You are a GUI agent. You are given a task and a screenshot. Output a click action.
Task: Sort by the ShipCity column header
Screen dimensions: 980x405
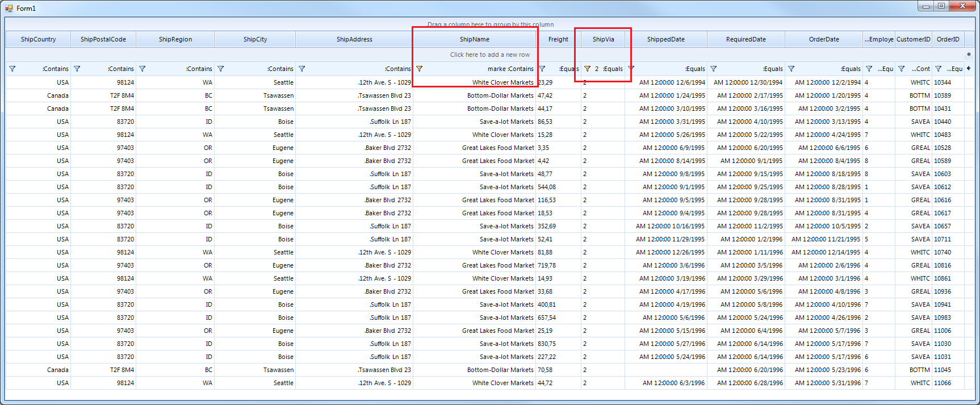coord(255,39)
